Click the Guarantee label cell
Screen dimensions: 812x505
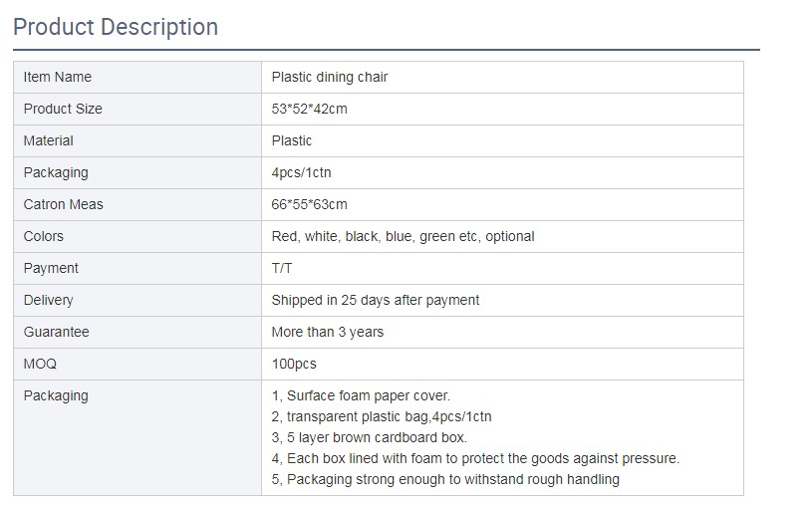point(56,332)
